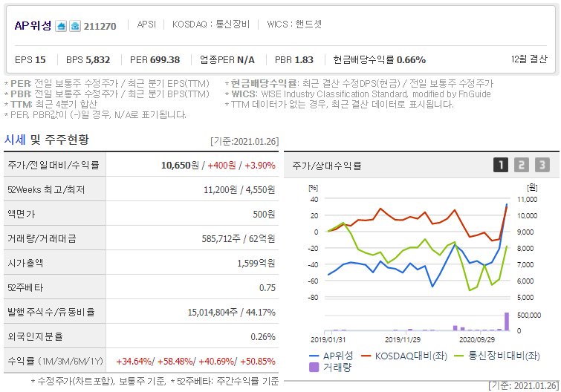561x392 pixels.
Task: Click the 현금배당수익률 footnote definition
Action: (359, 84)
